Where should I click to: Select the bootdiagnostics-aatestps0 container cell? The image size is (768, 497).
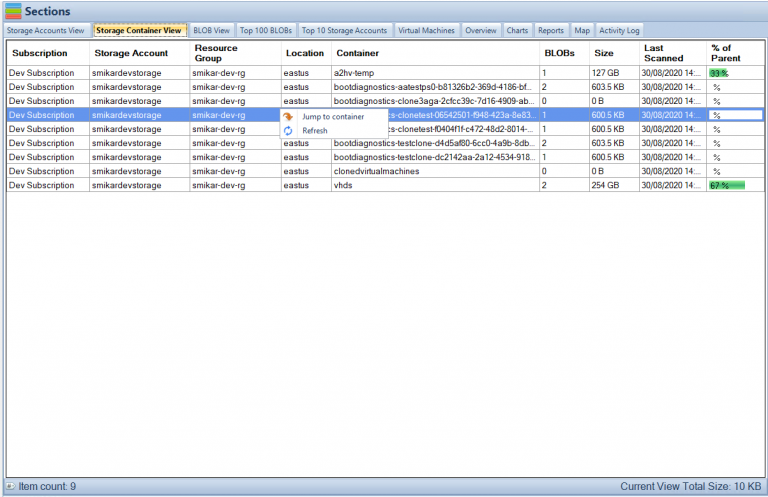pos(435,87)
